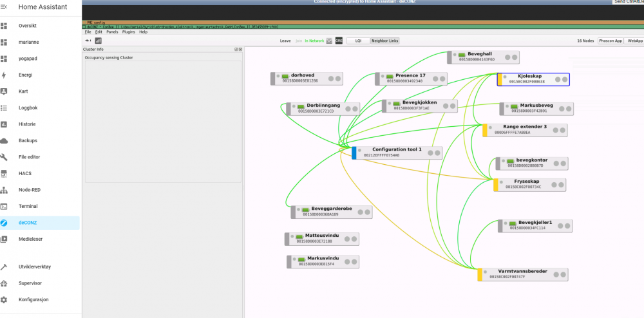
Task: Open the Energi dashboard
Action: pos(26,75)
